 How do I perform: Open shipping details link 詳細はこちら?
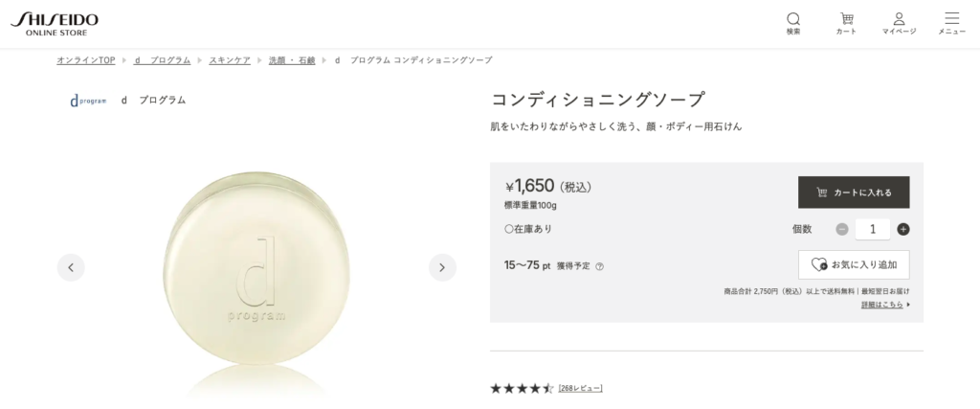click(x=884, y=305)
